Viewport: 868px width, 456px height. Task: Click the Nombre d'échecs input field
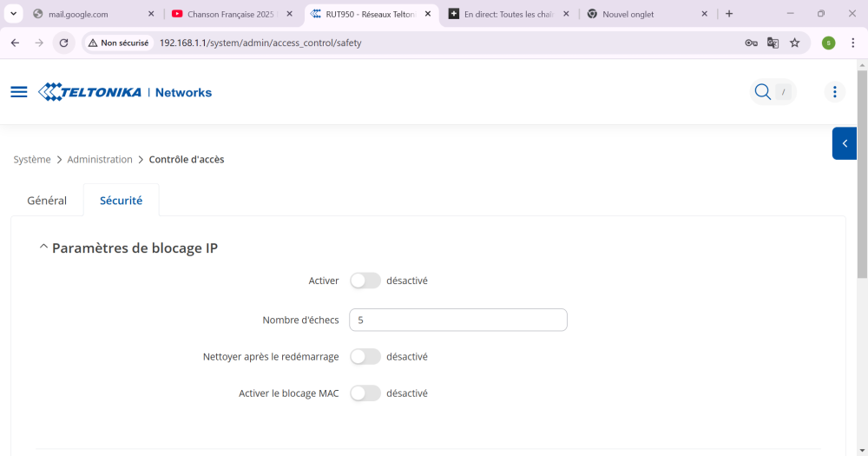(x=457, y=320)
